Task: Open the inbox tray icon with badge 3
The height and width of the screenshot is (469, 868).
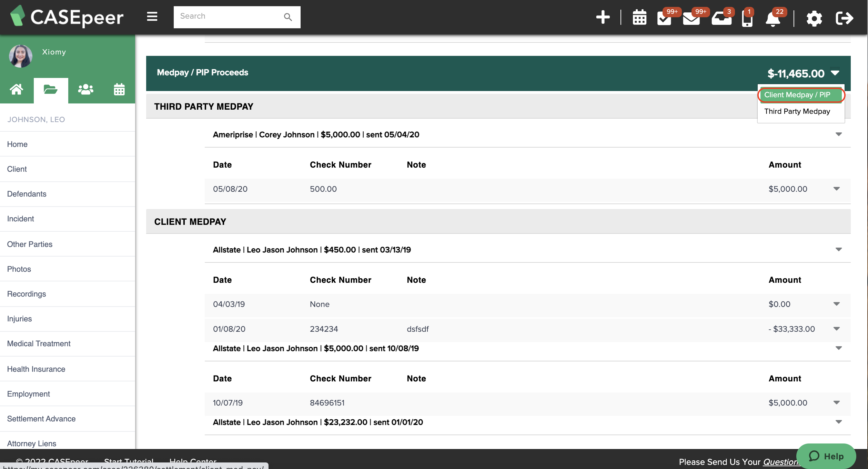Action: coord(721,18)
